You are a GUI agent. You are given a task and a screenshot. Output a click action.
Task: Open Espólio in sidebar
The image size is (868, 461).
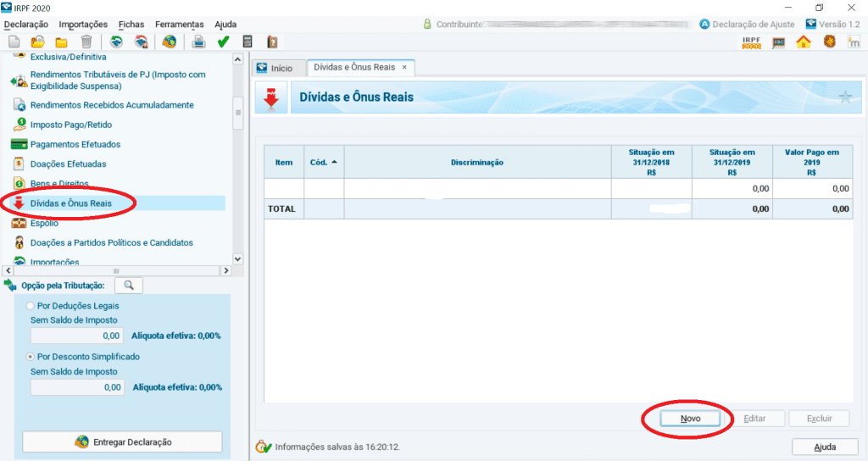coord(44,223)
